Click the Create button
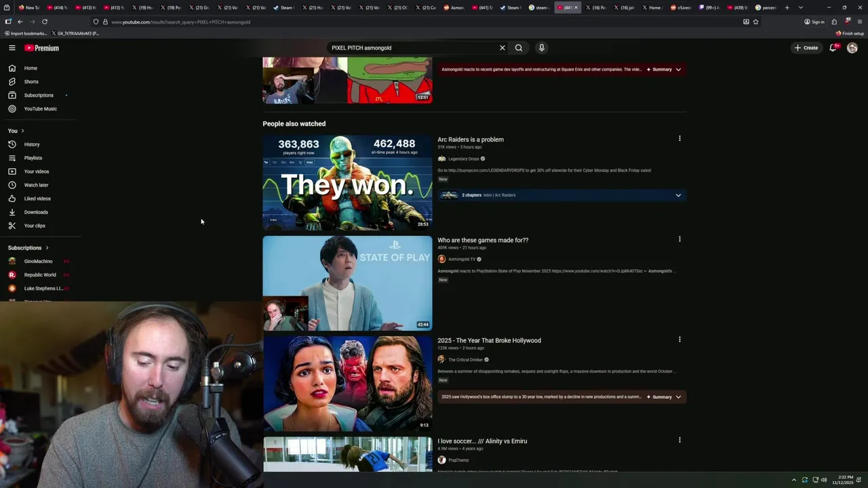The height and width of the screenshot is (488, 868). pos(806,48)
